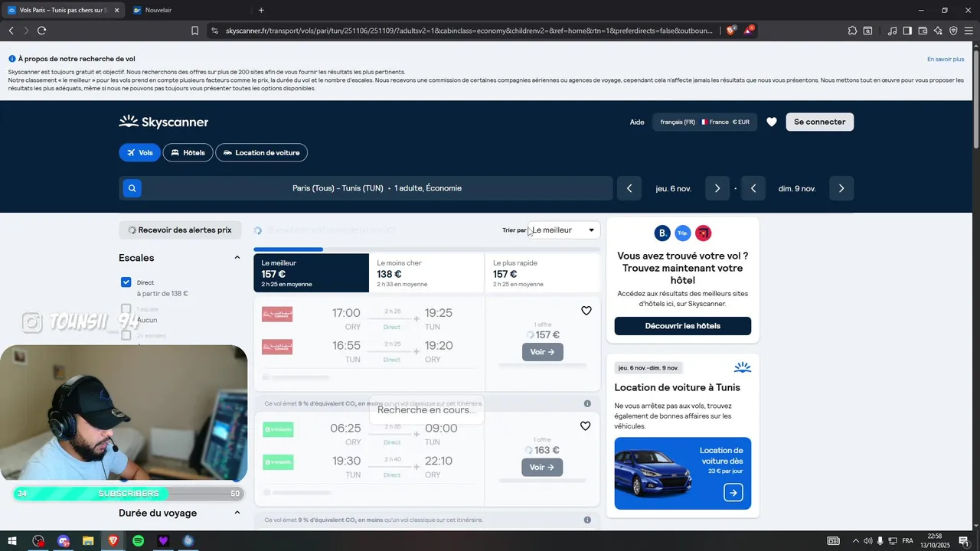Collapse the Escales filter section
The height and width of the screenshot is (551, 980).
click(237, 258)
